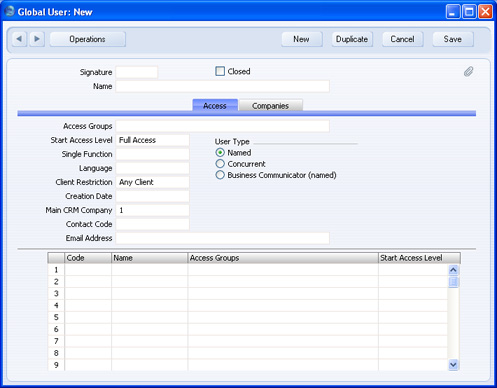Click the Start Access Level cell in row 4

(x=413, y=305)
